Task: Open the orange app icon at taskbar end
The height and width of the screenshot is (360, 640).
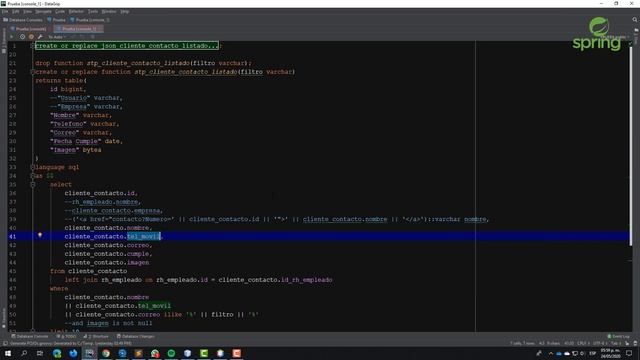Action: (x=236, y=353)
